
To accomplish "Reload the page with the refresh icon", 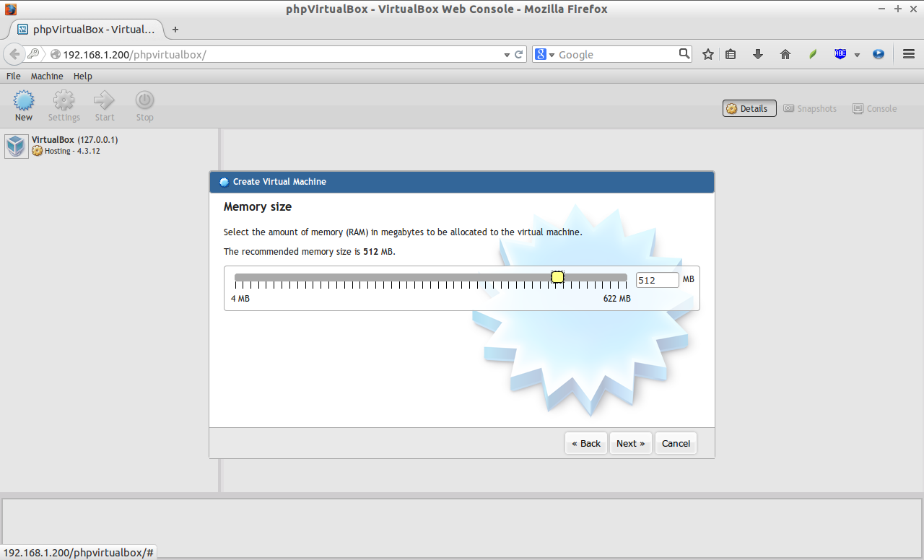I will tap(518, 54).
